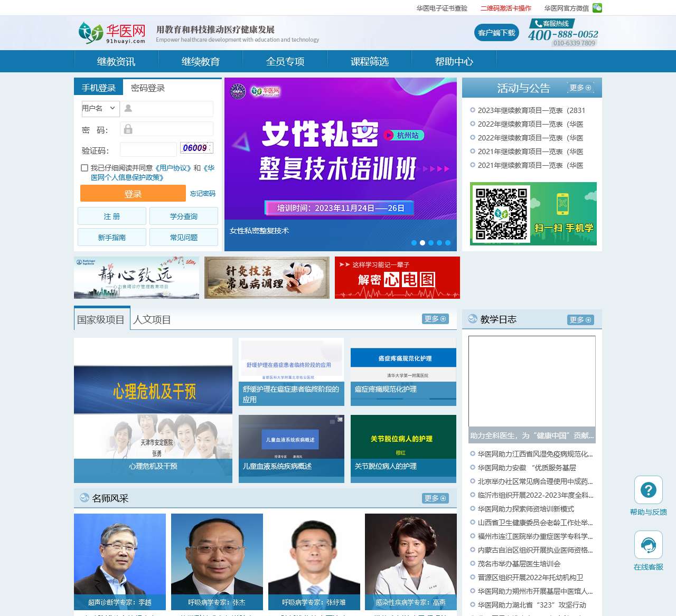Open the 常见问题 button

tap(184, 238)
